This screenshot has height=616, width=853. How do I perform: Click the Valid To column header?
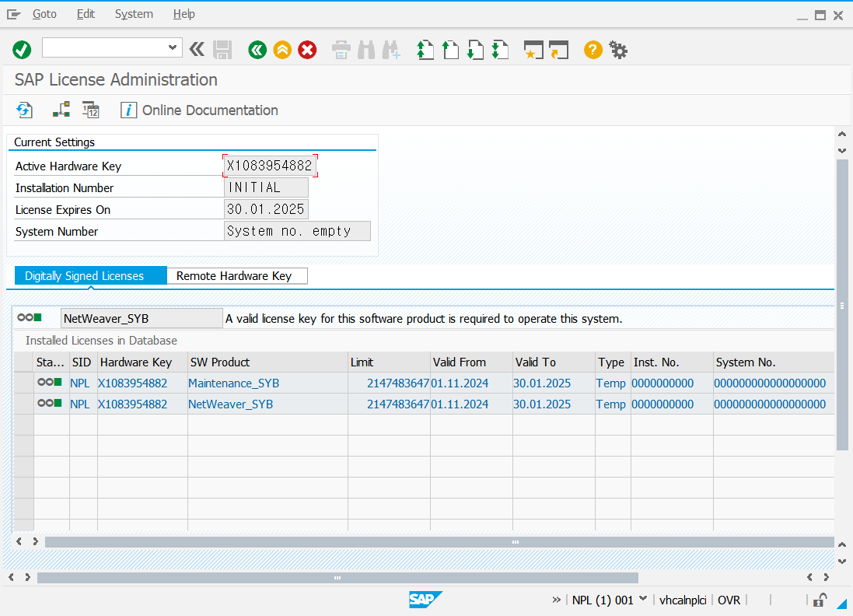pyautogui.click(x=554, y=362)
